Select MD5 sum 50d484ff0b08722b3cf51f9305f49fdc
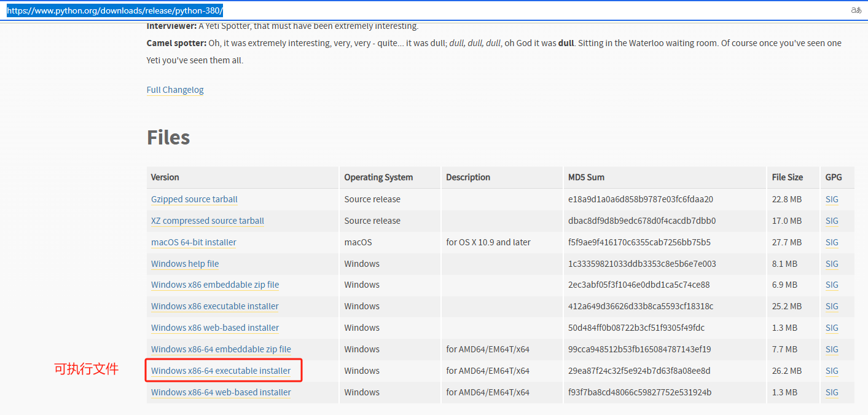 click(636, 328)
